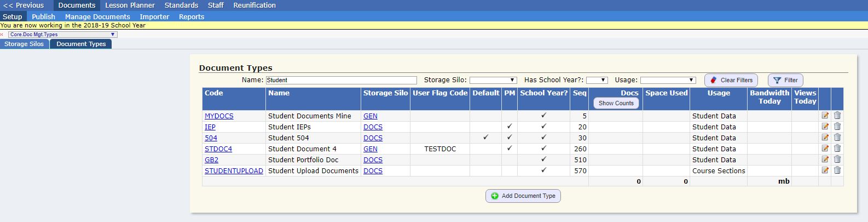
Task: Open GEN silo link in MYDOCS row
Action: [x=371, y=116]
